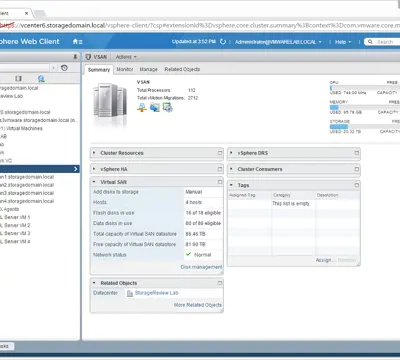Click the add host icon below vMotion Migrations
This screenshot has height=360, width=400.
[142, 108]
